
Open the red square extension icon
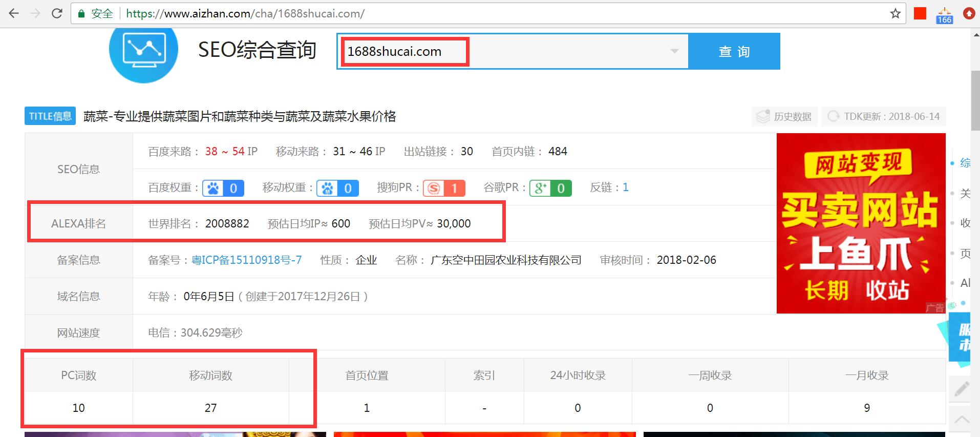[920, 13]
